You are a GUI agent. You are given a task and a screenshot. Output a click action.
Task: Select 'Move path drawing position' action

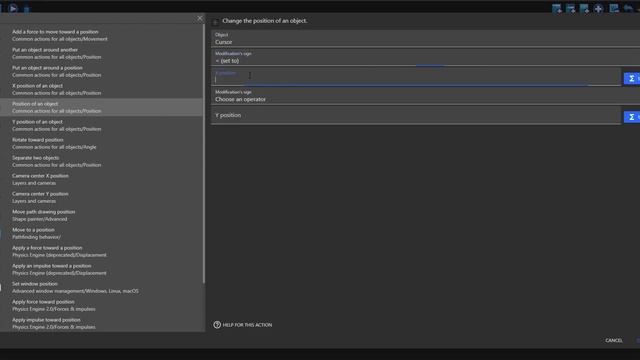(x=101, y=215)
